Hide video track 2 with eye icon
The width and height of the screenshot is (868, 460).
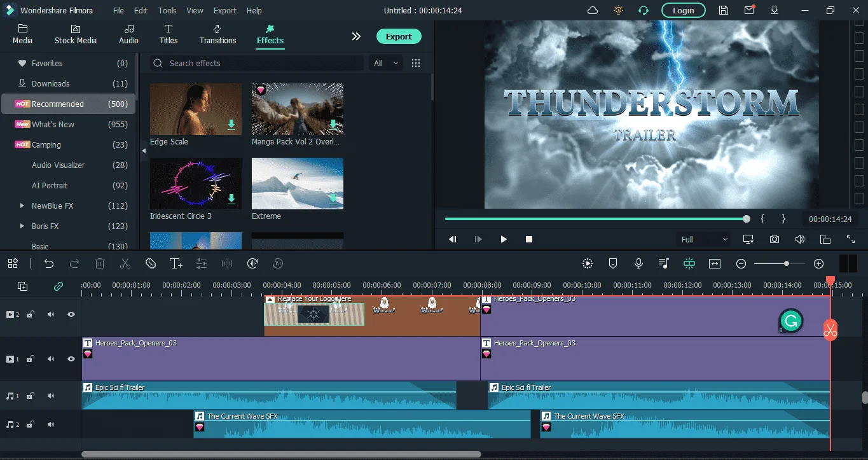(71, 314)
